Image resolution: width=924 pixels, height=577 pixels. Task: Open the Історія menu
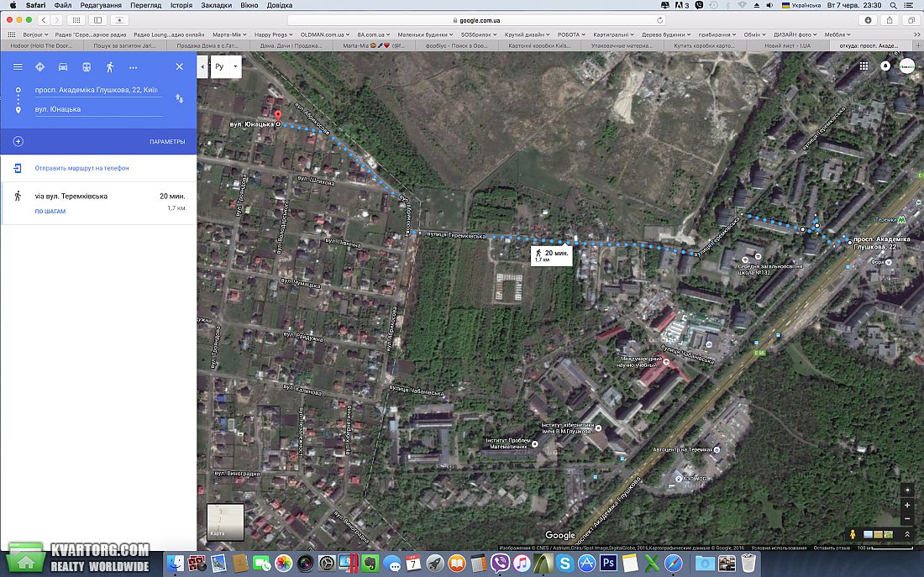click(181, 5)
